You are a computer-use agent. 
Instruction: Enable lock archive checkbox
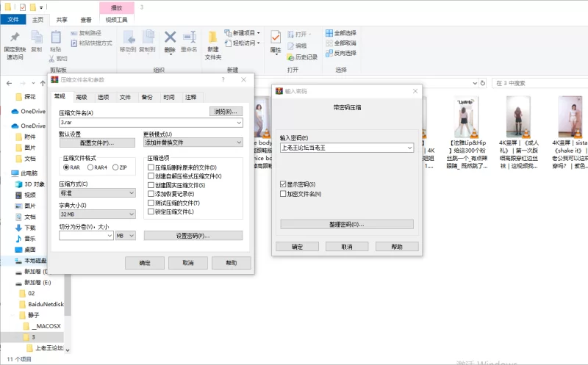(x=151, y=212)
